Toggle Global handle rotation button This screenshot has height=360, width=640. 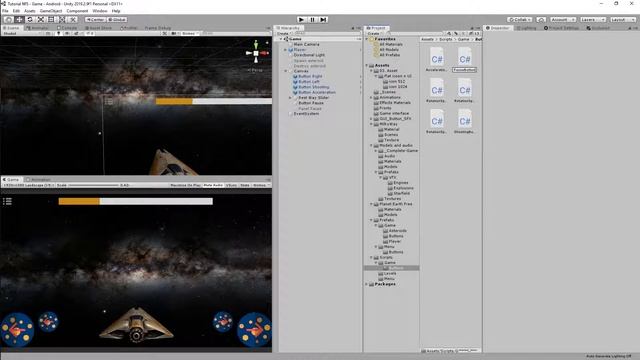coord(117,20)
